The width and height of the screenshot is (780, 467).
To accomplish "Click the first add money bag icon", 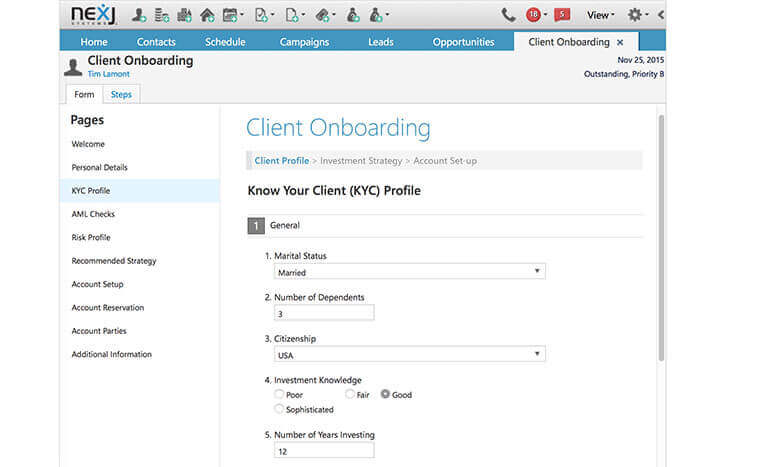I will (x=353, y=15).
